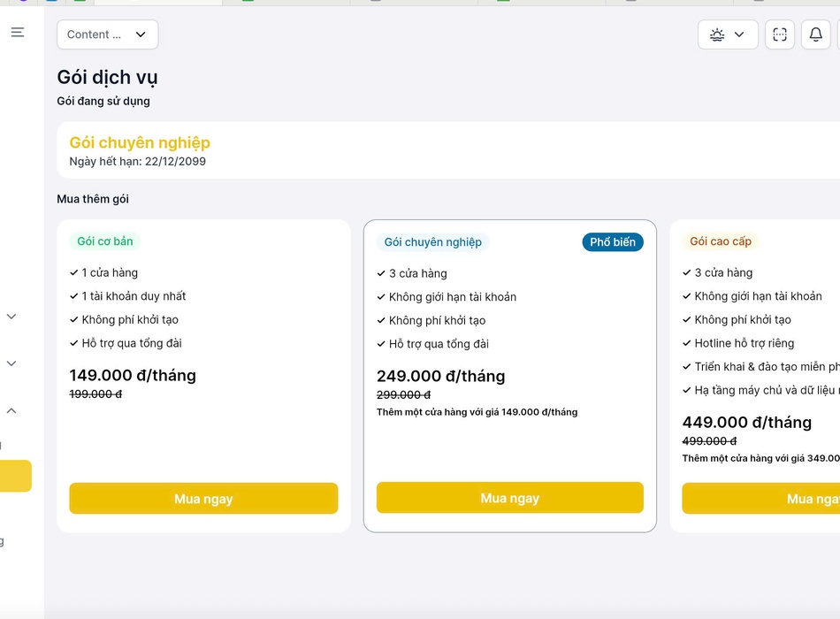Click the sunrise theme icon

717,34
